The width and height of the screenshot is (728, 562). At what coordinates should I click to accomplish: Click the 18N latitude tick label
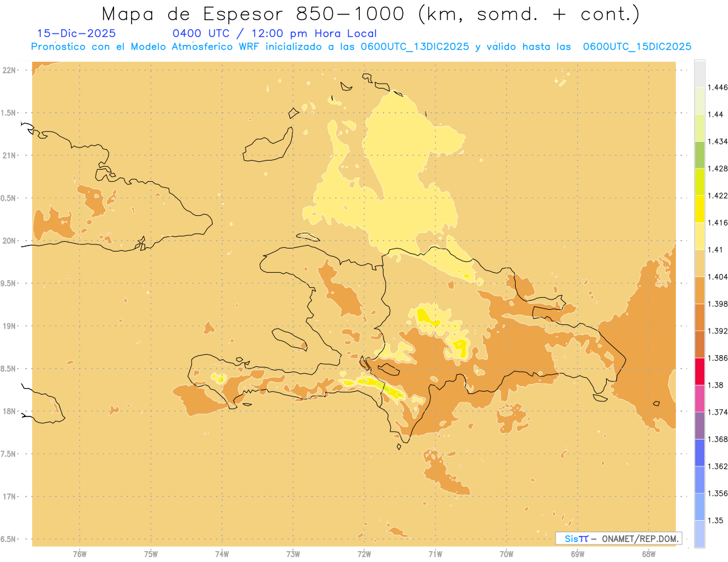[x=10, y=412]
